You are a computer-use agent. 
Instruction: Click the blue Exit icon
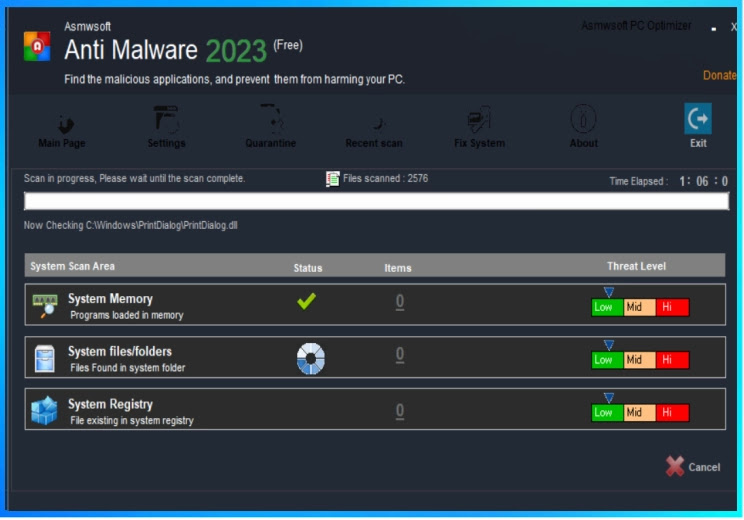(x=698, y=119)
